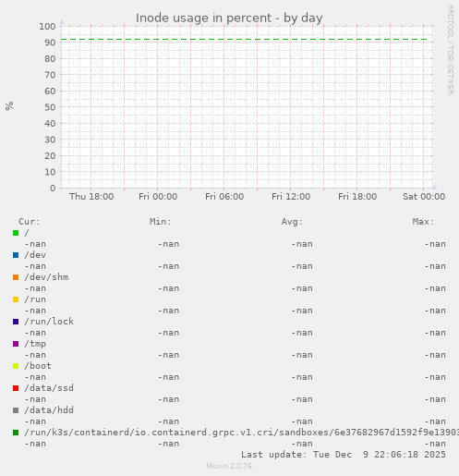
Task: Click the dark green swatch for /run/k3s/containerd
Action: [x=16, y=433]
